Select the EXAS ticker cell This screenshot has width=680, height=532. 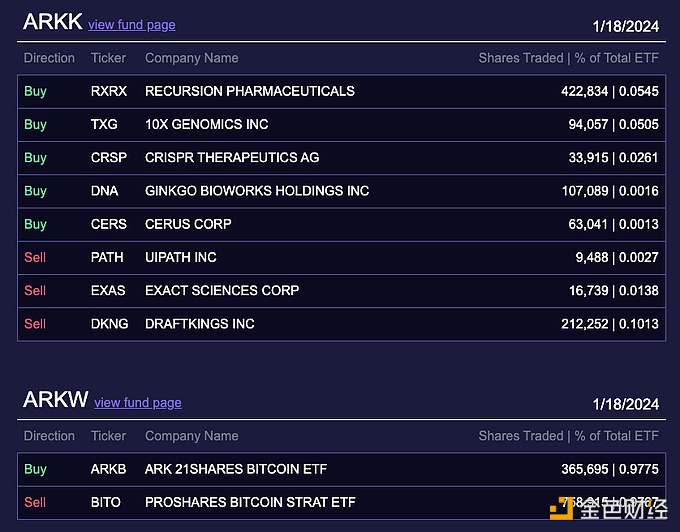coord(108,290)
